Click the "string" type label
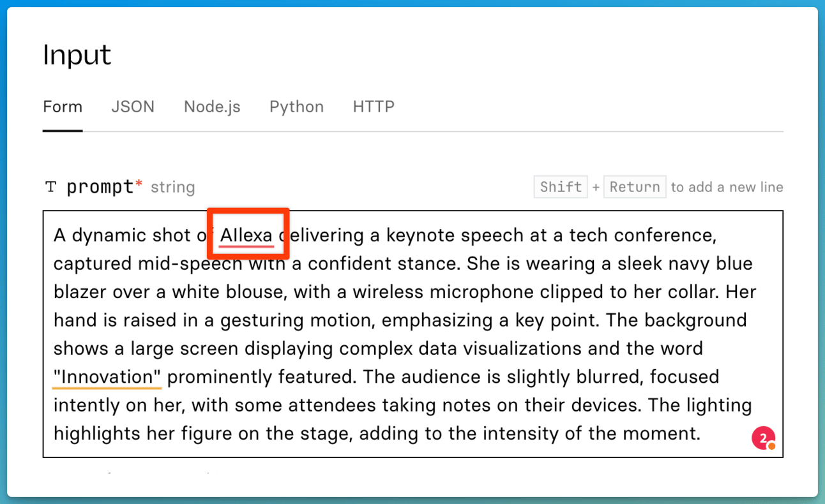The height and width of the screenshot is (504, 825). coord(173,188)
